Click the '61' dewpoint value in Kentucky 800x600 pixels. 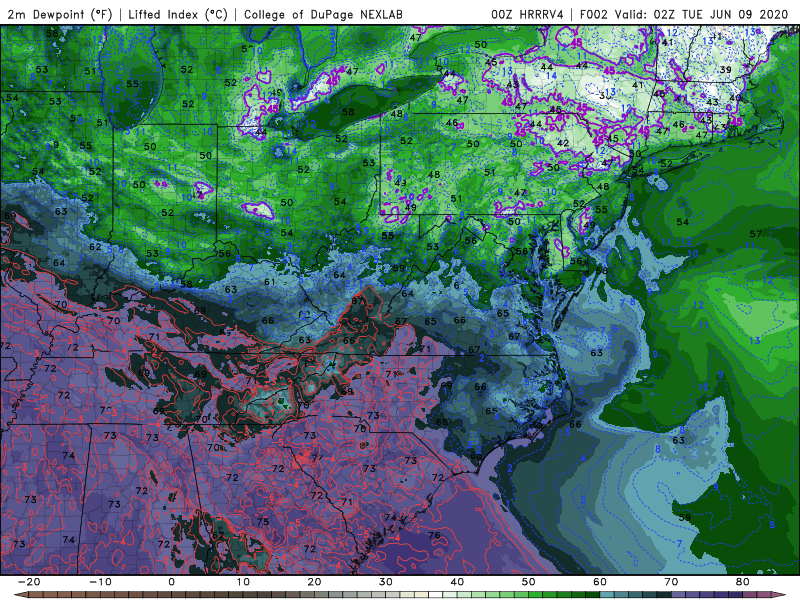[269, 282]
